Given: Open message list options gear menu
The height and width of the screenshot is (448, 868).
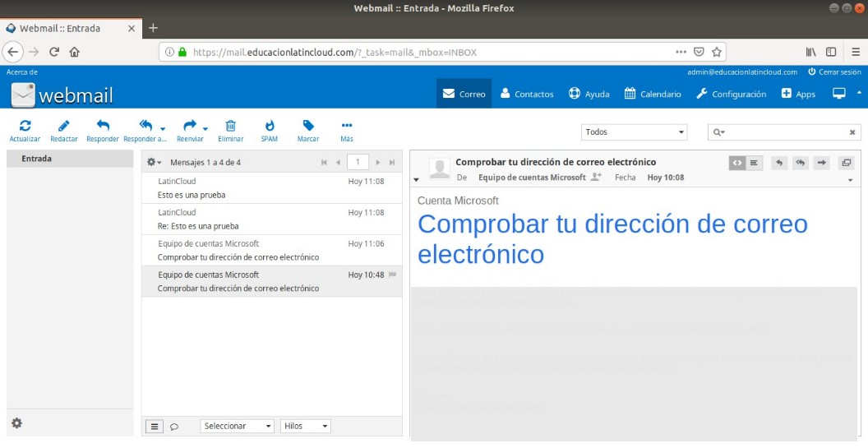Looking at the screenshot, I should click(154, 162).
